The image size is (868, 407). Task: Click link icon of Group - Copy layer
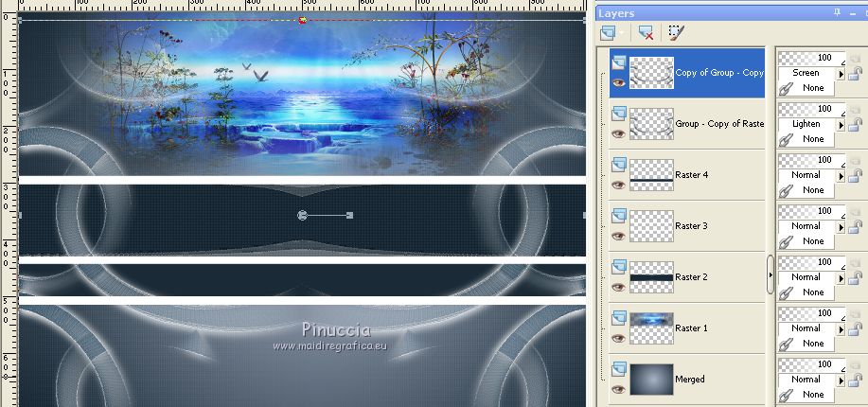(786, 139)
